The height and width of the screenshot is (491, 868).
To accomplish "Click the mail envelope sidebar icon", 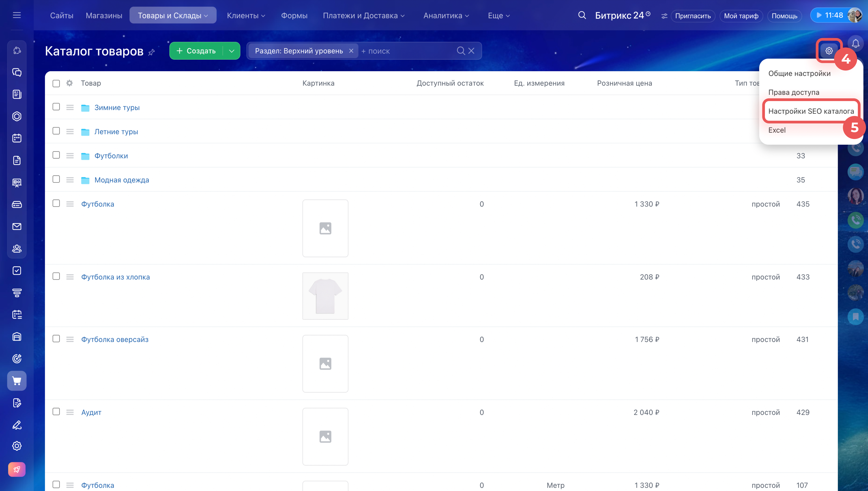I will (17, 227).
